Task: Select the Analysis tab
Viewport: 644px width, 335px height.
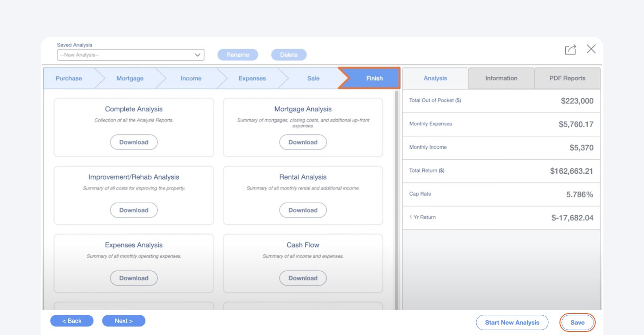Action: [x=434, y=78]
